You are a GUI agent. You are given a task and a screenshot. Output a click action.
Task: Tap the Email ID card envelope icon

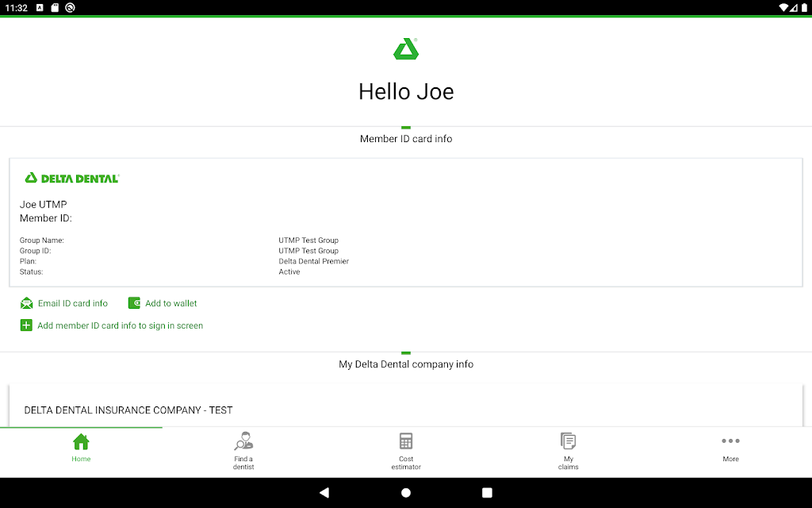tap(27, 303)
